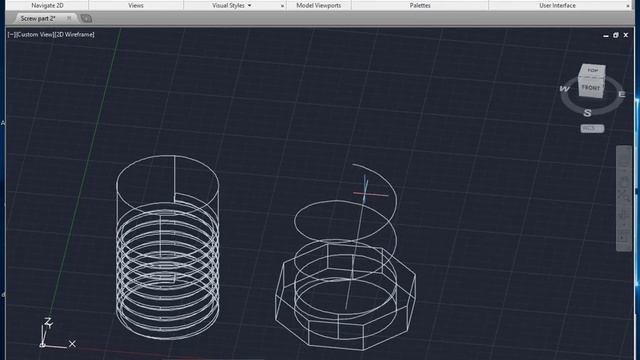
Task: Click the FRONT face of the ViewCube
Action: 591,88
